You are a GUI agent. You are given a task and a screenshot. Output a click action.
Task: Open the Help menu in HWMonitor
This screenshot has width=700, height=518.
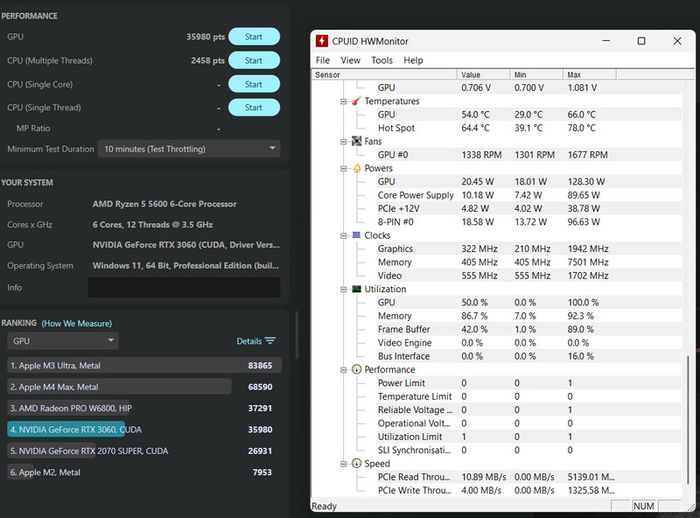point(413,60)
